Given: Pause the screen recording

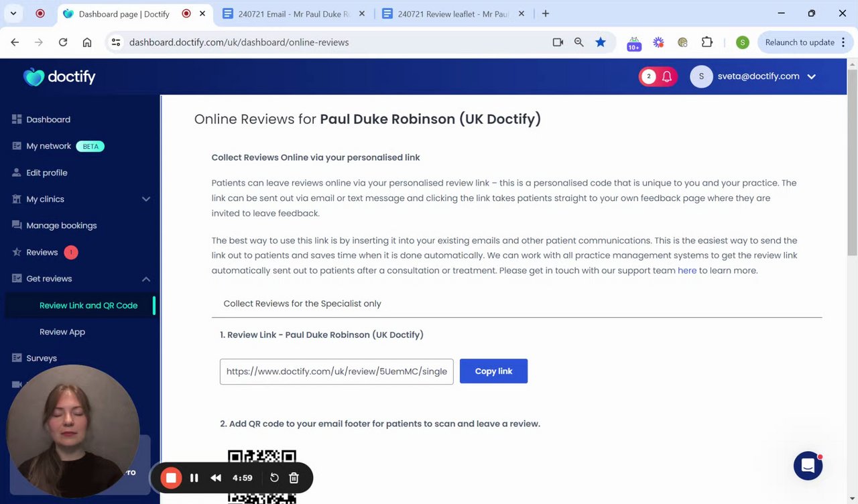Looking at the screenshot, I should [x=194, y=478].
